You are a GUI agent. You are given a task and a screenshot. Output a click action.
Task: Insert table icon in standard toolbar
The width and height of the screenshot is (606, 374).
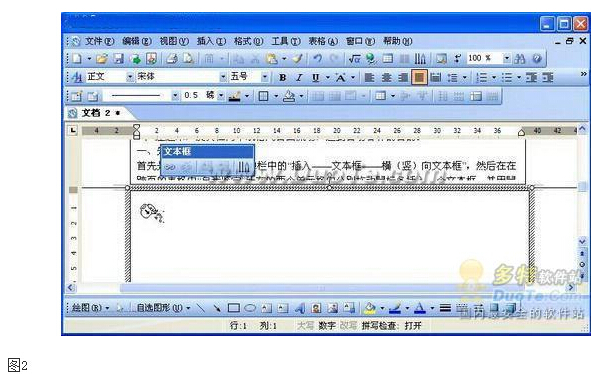click(388, 59)
